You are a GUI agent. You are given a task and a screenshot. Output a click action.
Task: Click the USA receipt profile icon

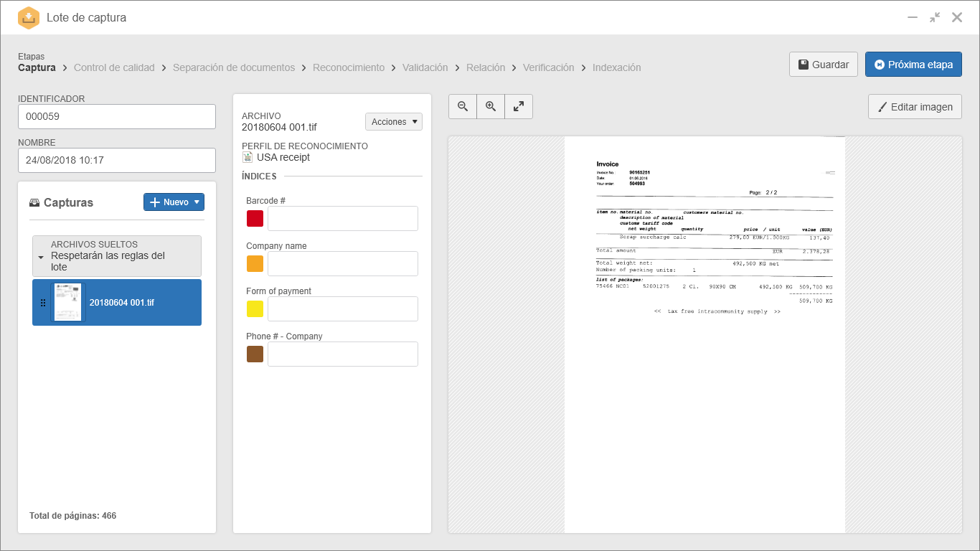point(248,157)
